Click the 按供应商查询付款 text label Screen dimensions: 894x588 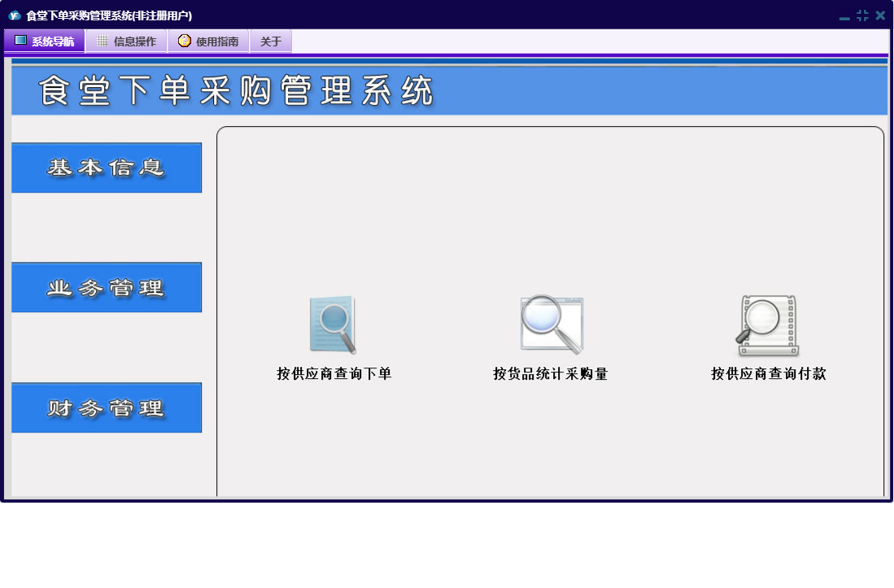pos(768,374)
